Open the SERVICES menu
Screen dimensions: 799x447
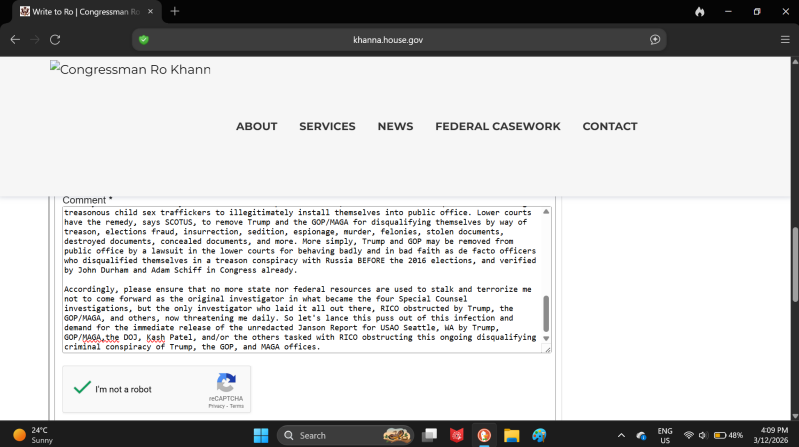327,126
